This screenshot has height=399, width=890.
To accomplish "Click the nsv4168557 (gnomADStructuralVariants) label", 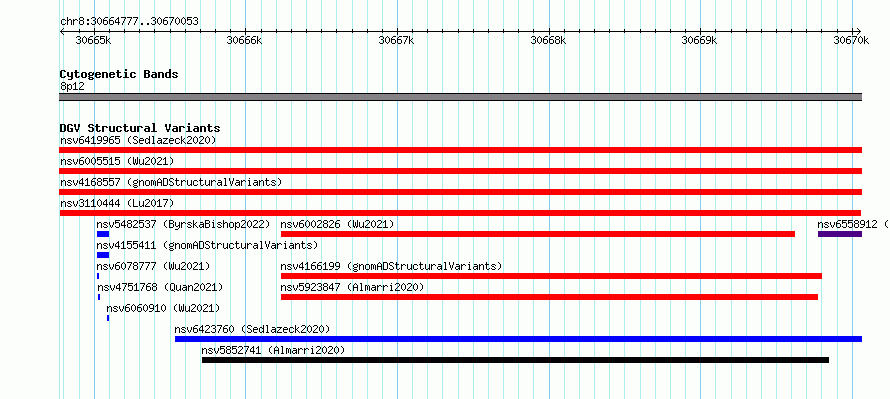I will tap(171, 182).
